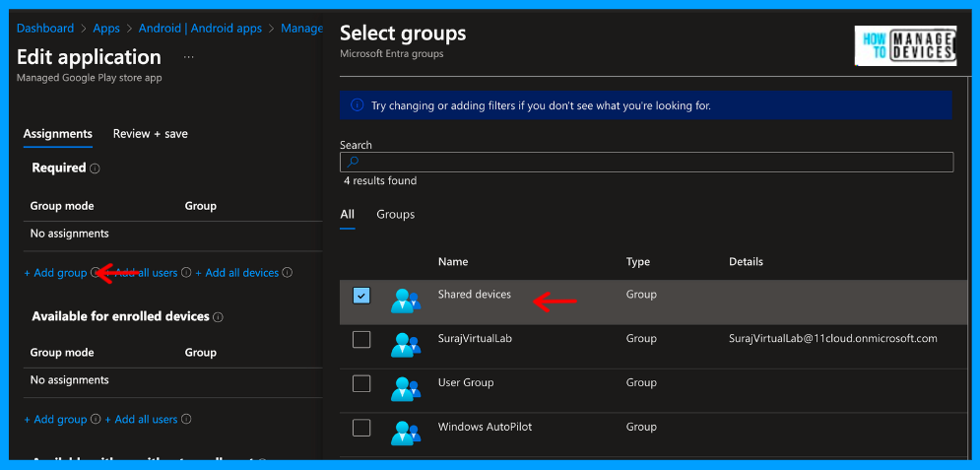Show info for Available for enrolled devices
The height and width of the screenshot is (470, 980).
click(218, 317)
